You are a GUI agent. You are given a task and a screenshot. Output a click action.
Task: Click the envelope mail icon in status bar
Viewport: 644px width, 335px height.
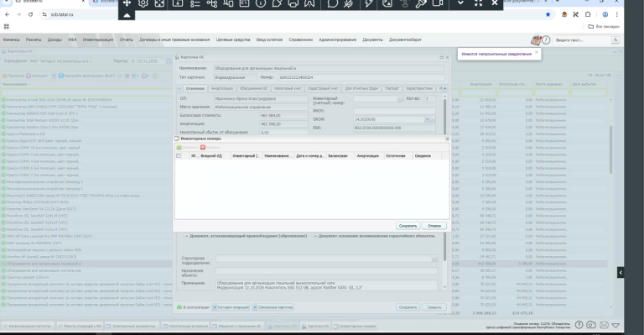pyautogui.click(x=604, y=325)
